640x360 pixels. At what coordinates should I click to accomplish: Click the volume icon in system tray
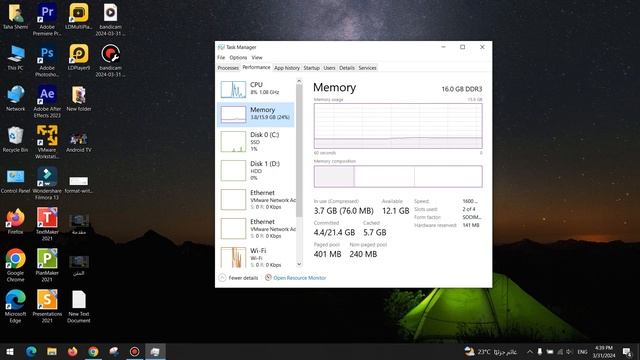[569, 351]
